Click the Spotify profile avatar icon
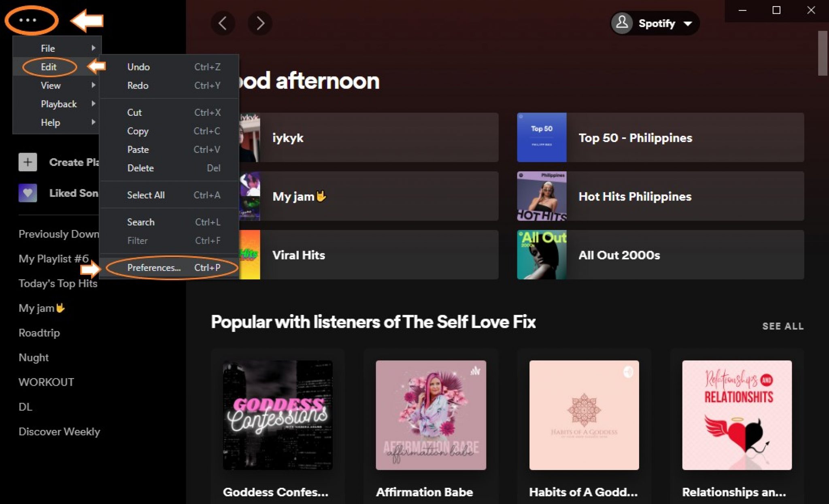The width and height of the screenshot is (829, 504). pos(623,23)
